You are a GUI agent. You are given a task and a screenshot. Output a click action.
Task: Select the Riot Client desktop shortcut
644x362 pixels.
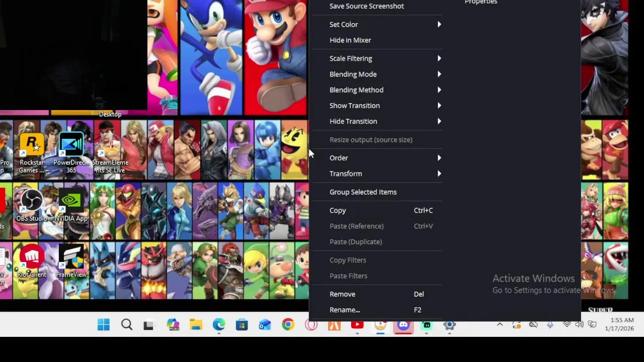tap(31, 261)
